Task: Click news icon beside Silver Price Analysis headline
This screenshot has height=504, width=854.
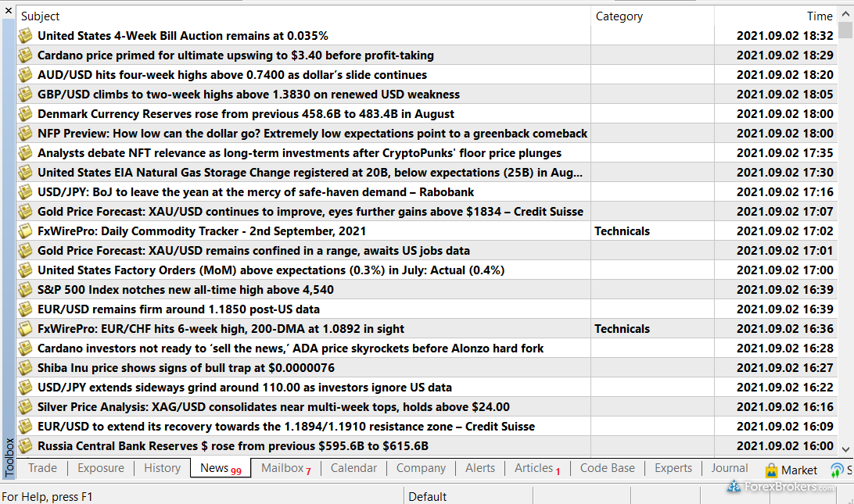Action: click(26, 406)
